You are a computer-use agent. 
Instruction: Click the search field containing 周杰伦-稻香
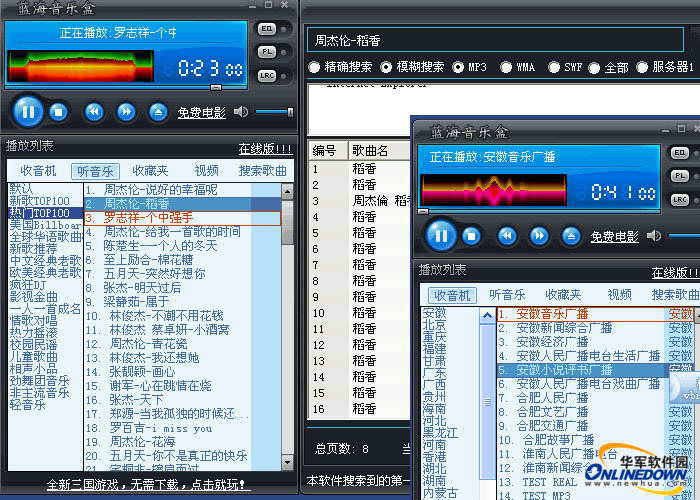495,41
